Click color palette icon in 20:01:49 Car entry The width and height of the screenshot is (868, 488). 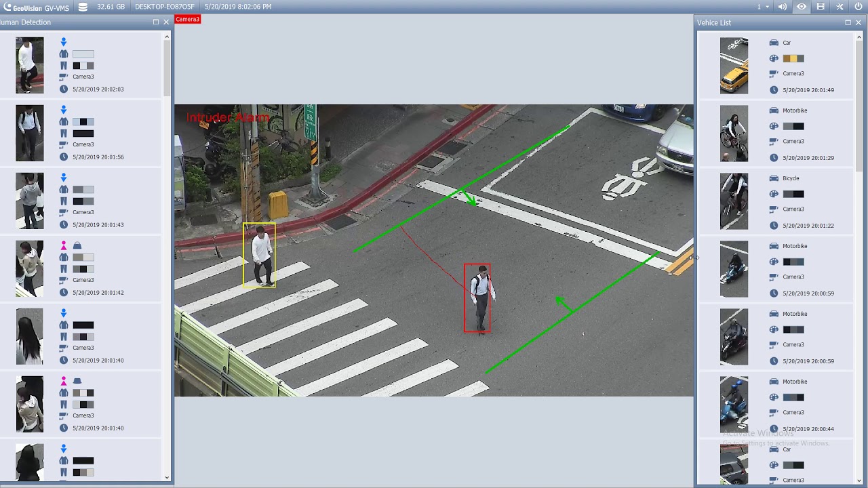774,58
